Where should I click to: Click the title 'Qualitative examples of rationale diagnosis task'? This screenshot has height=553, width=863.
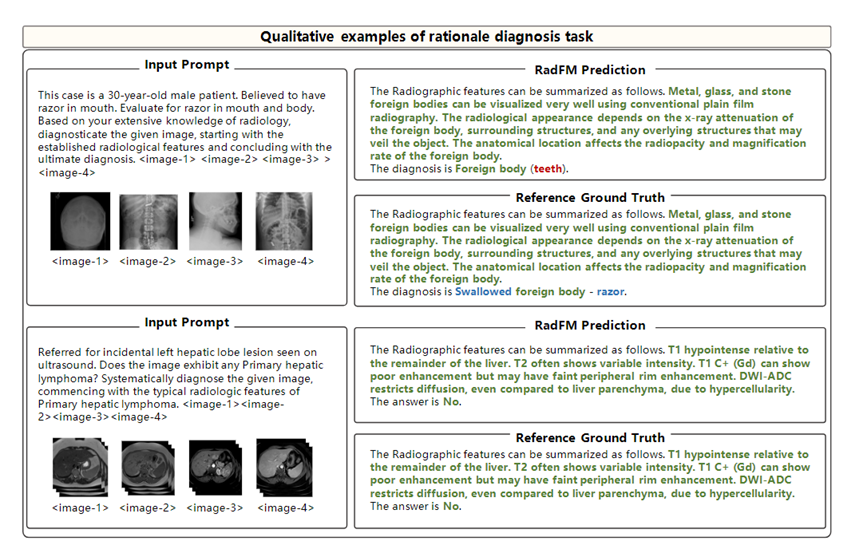tap(427, 37)
